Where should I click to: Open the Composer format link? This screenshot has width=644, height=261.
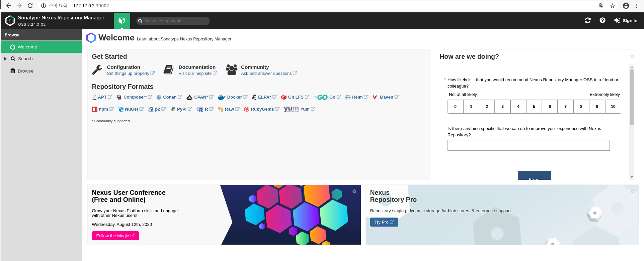135,97
